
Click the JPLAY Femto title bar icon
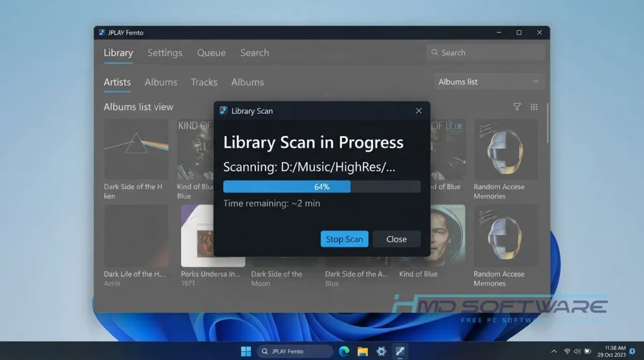point(101,33)
